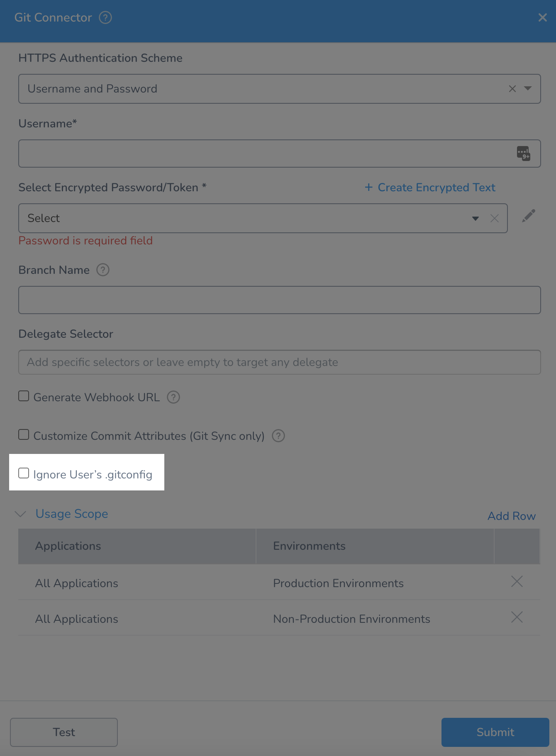Clear the encrypted password selection
This screenshot has height=756, width=556.
pyautogui.click(x=495, y=218)
